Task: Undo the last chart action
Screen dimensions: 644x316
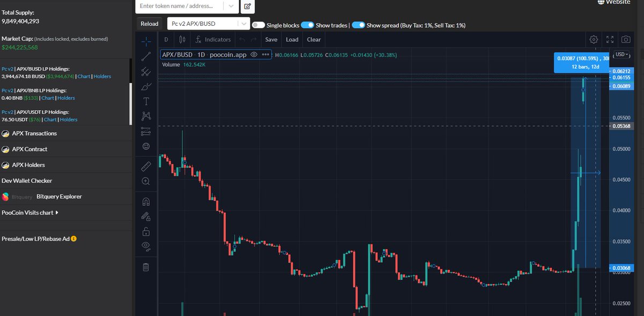Action: pyautogui.click(x=242, y=39)
